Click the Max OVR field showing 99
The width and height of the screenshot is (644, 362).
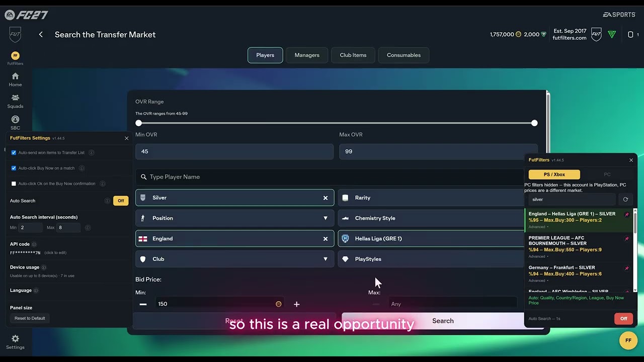438,151
